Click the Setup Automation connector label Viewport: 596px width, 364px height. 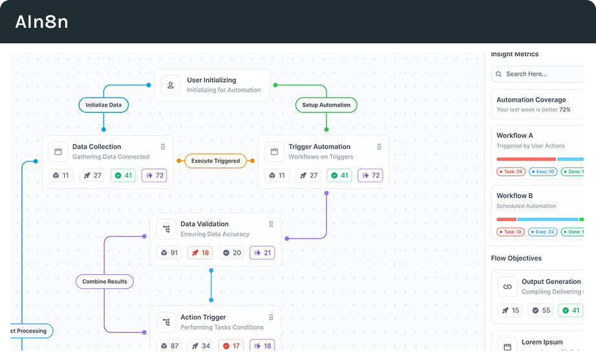point(326,105)
